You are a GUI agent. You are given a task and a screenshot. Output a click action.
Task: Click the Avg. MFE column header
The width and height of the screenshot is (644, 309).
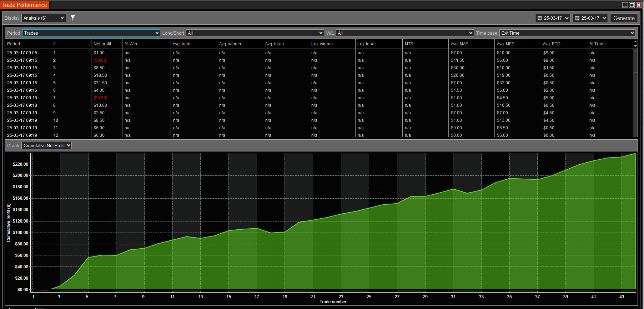point(505,44)
